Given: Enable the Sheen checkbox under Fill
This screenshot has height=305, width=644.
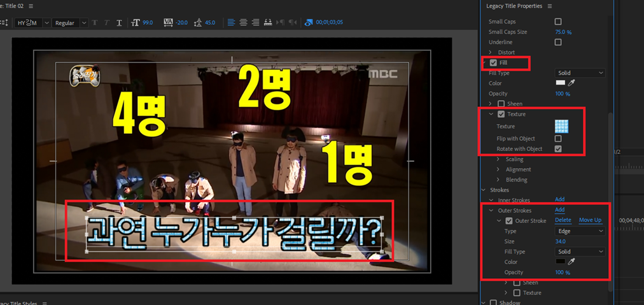Looking at the screenshot, I should pyautogui.click(x=501, y=104).
